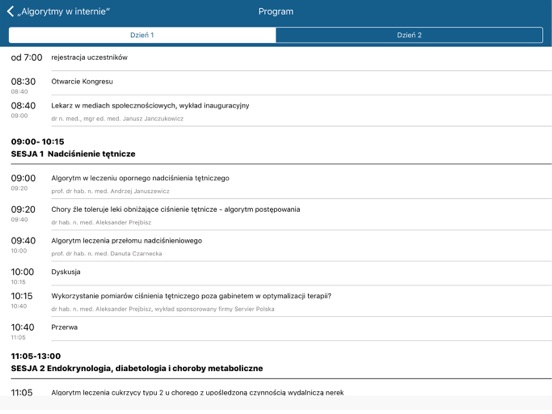Viewport: 552px width, 414px height.
Task: Open Algorytm leczenia przełomu nadciśnieniowego
Action: click(x=127, y=241)
